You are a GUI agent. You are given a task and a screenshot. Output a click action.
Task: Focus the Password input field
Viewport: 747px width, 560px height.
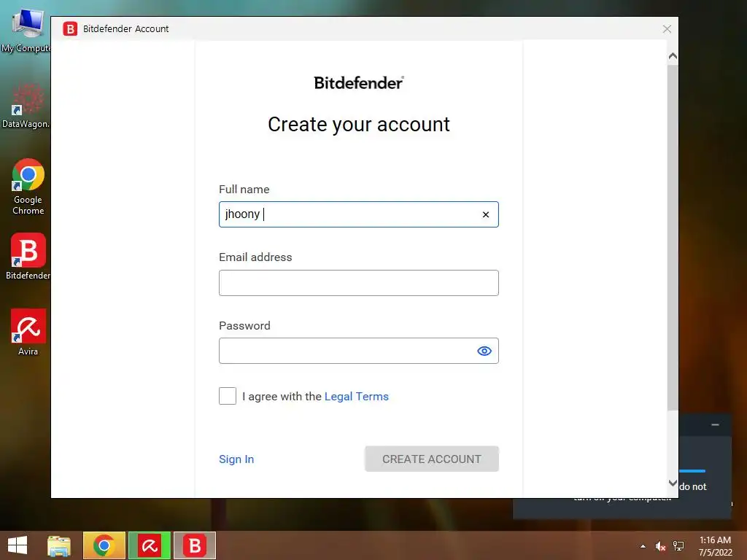click(359, 351)
